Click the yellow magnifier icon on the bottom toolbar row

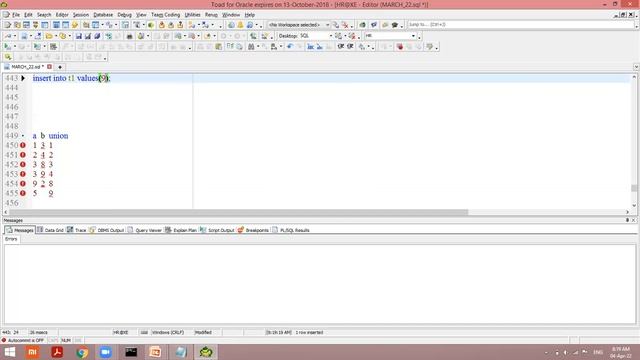click(8, 57)
